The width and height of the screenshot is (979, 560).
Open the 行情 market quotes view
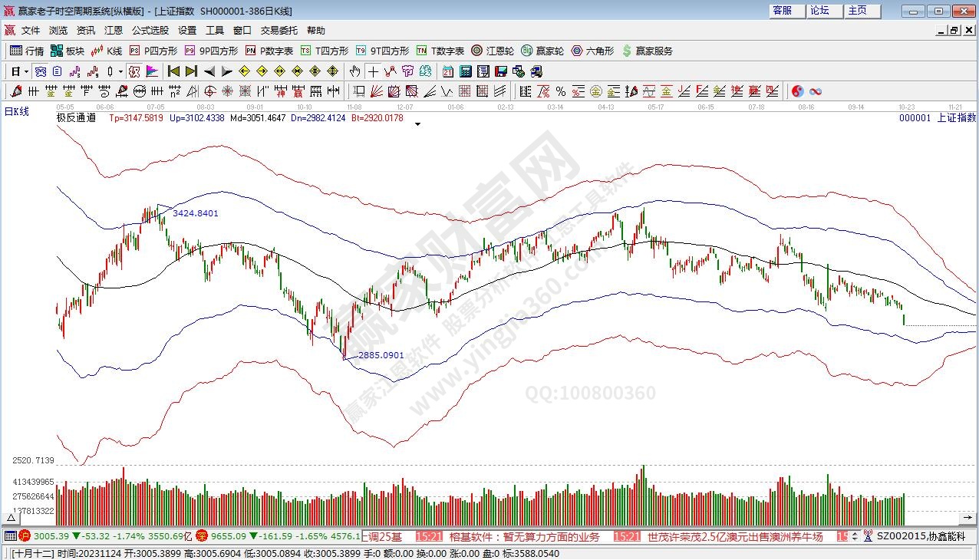(x=27, y=51)
